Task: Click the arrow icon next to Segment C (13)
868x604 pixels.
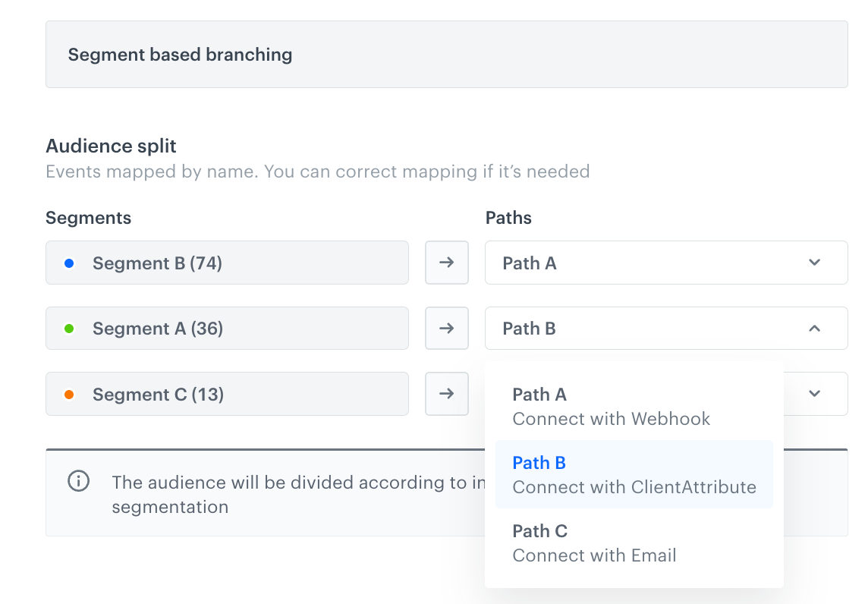Action: point(446,394)
